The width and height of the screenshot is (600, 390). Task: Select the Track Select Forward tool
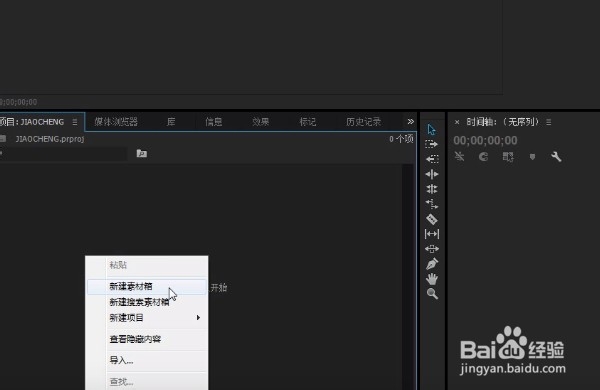[x=432, y=144]
